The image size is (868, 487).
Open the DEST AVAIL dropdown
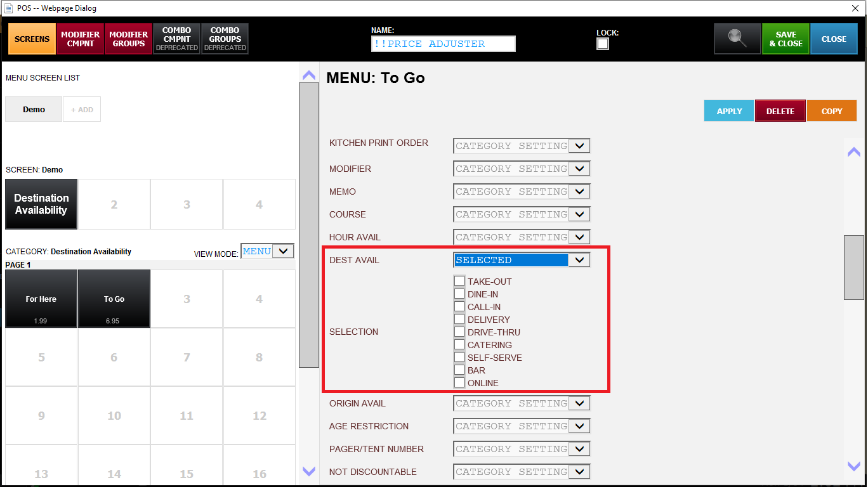point(579,260)
